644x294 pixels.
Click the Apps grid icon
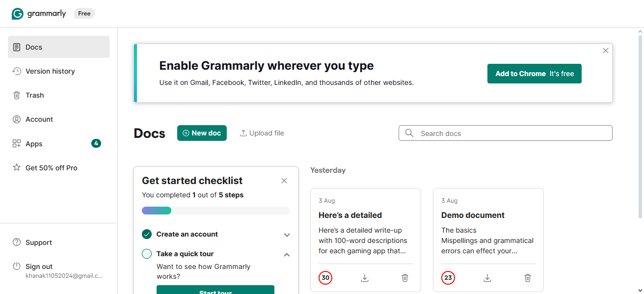(17, 144)
